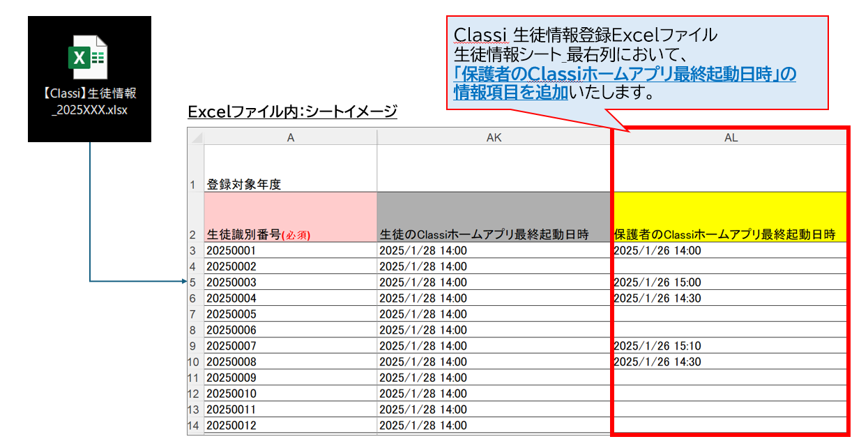Screen dimensions: 868x446
Task: Click column AK date for student 20250011
Action: coord(494,410)
